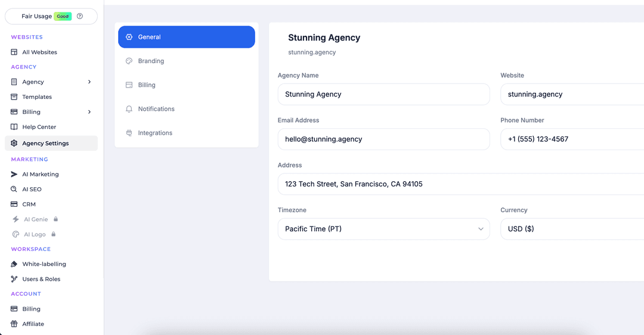Image resolution: width=644 pixels, height=335 pixels.
Task: Click the settings Billing wallet icon
Action: (129, 85)
